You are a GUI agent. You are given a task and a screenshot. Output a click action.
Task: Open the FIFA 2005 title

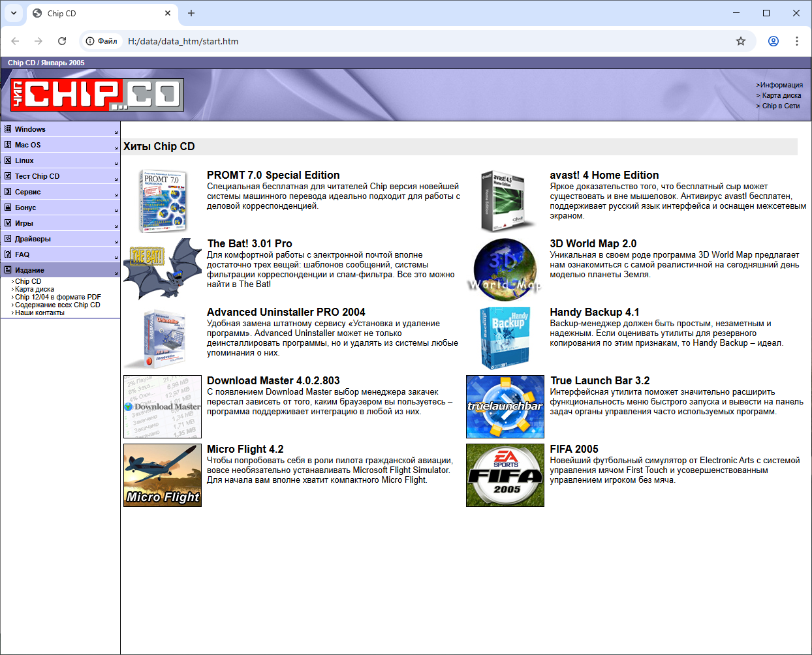(574, 449)
